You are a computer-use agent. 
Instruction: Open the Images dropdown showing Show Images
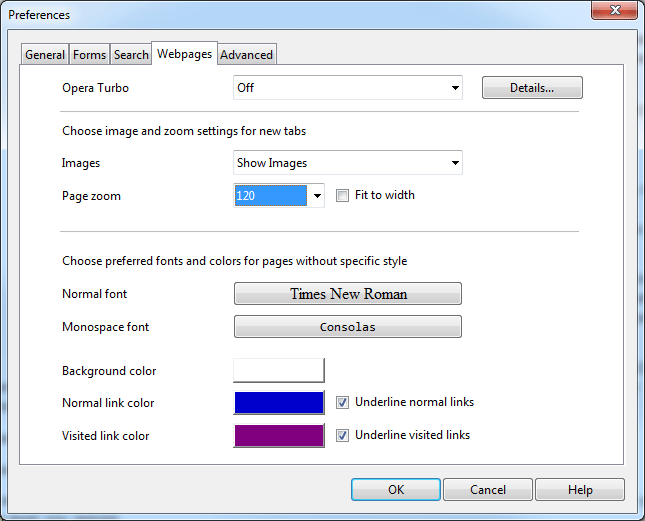click(348, 163)
